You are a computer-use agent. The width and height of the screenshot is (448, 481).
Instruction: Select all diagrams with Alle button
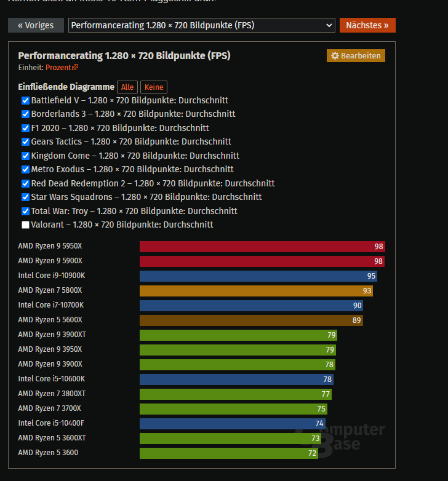pyautogui.click(x=127, y=87)
